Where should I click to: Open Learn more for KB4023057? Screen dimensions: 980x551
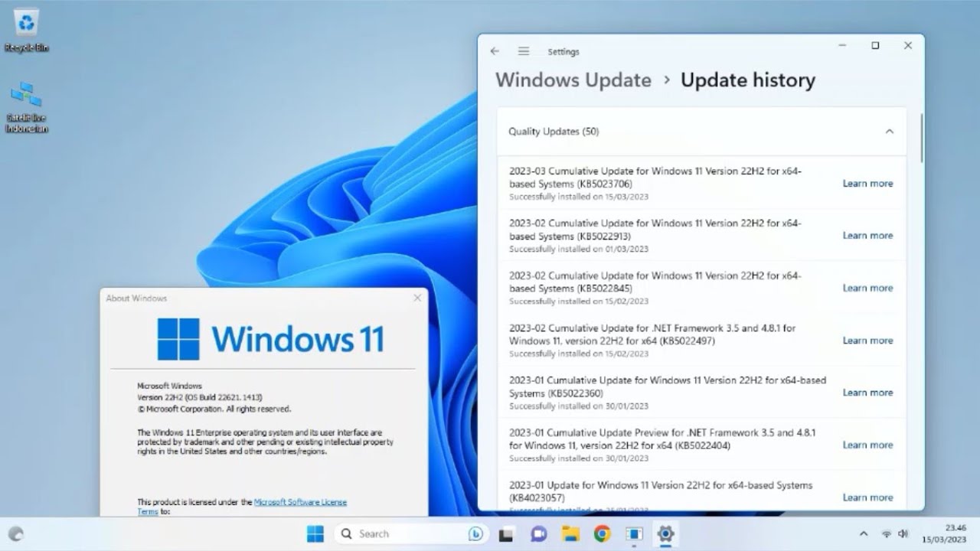pos(867,497)
